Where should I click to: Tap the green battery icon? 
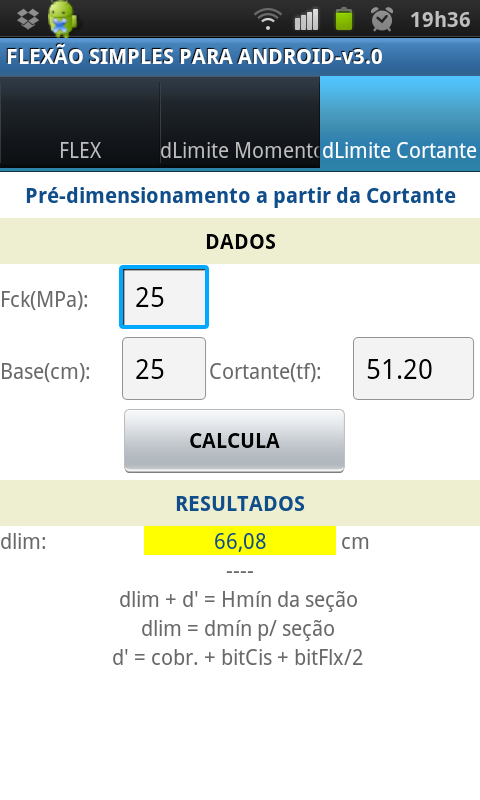coord(344,19)
